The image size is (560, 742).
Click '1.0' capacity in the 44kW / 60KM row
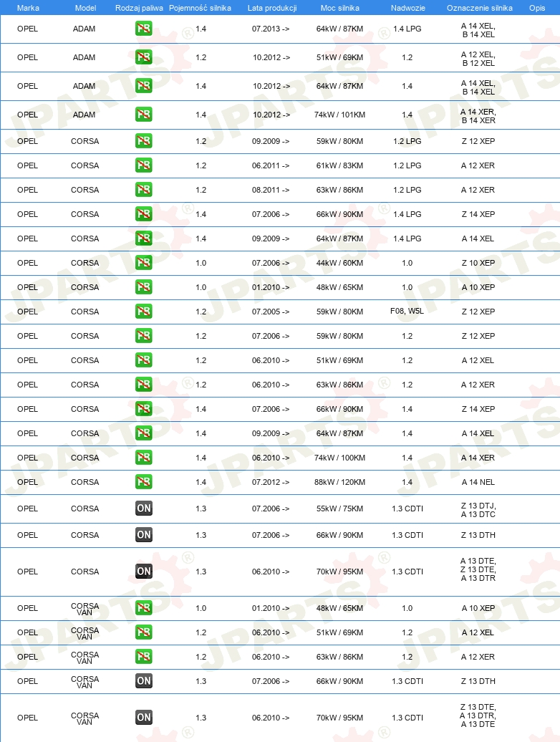201,263
